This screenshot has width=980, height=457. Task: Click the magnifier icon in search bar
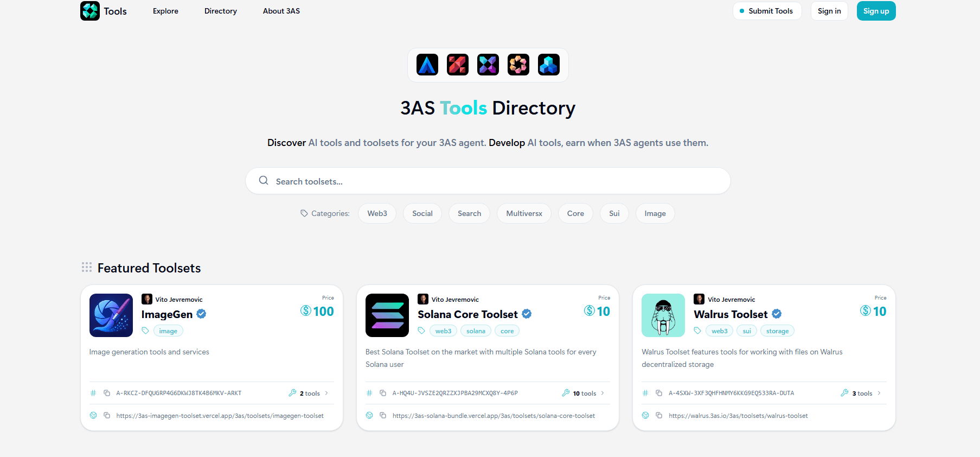tap(264, 181)
